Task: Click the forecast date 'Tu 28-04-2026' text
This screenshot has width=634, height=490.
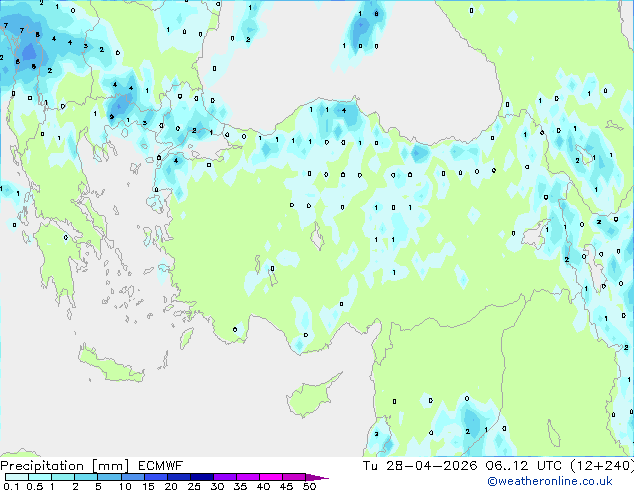Action: tap(420, 466)
